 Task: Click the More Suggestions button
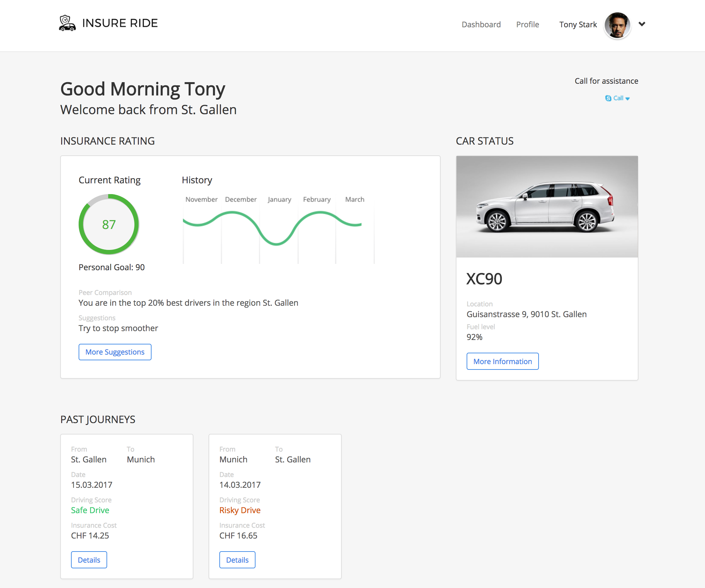pos(115,352)
